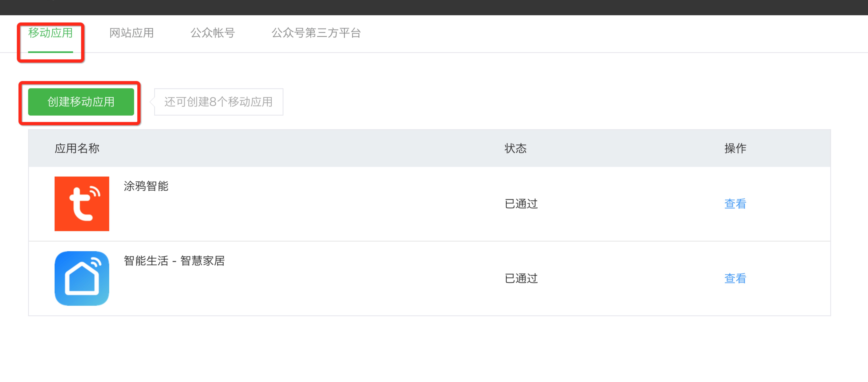Open 查看 link for 智能生活 - 智慧家居

735,279
